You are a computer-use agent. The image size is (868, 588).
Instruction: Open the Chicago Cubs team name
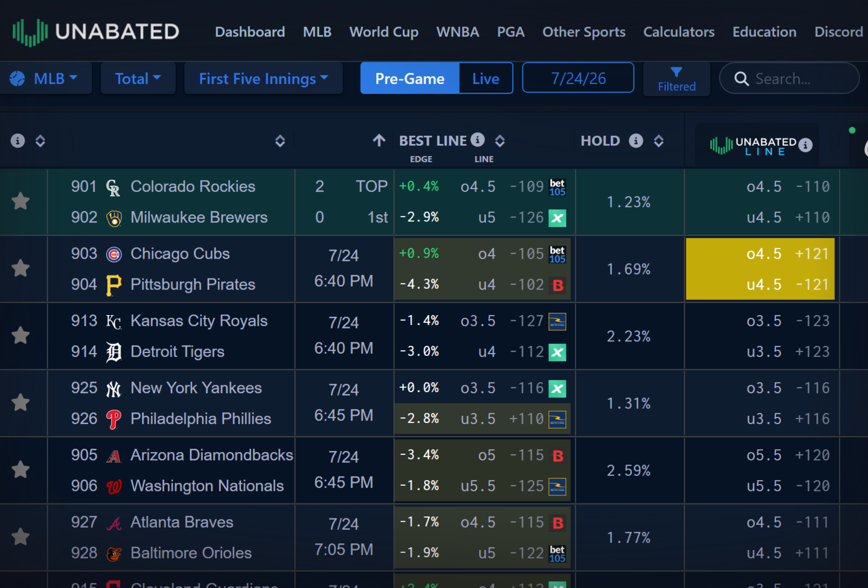pyautogui.click(x=180, y=254)
